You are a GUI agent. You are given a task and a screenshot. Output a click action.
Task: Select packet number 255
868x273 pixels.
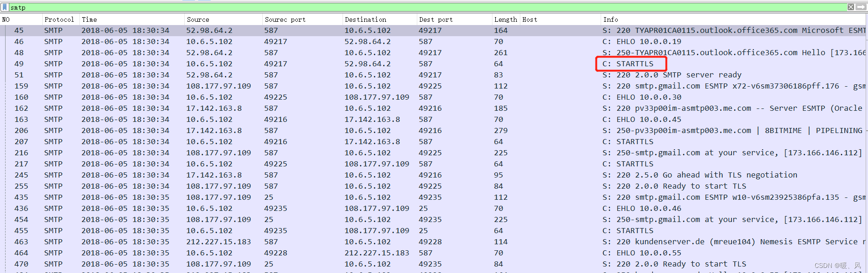point(21,186)
